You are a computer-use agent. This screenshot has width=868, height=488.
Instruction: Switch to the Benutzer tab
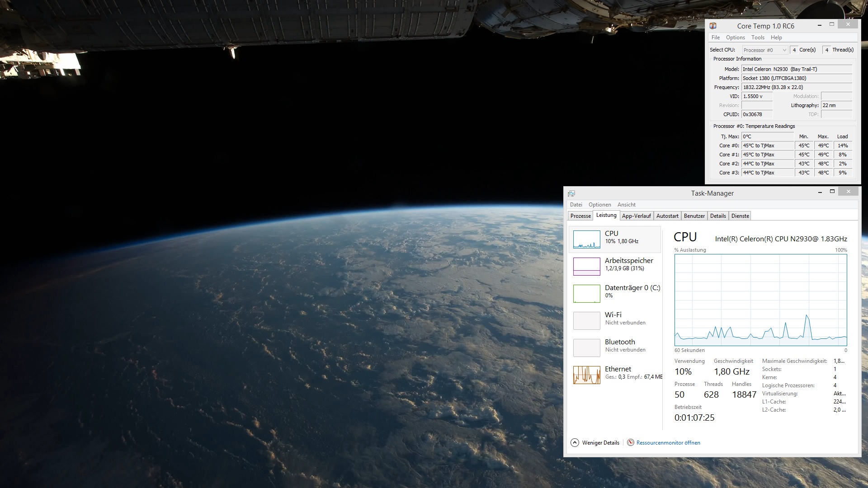694,216
